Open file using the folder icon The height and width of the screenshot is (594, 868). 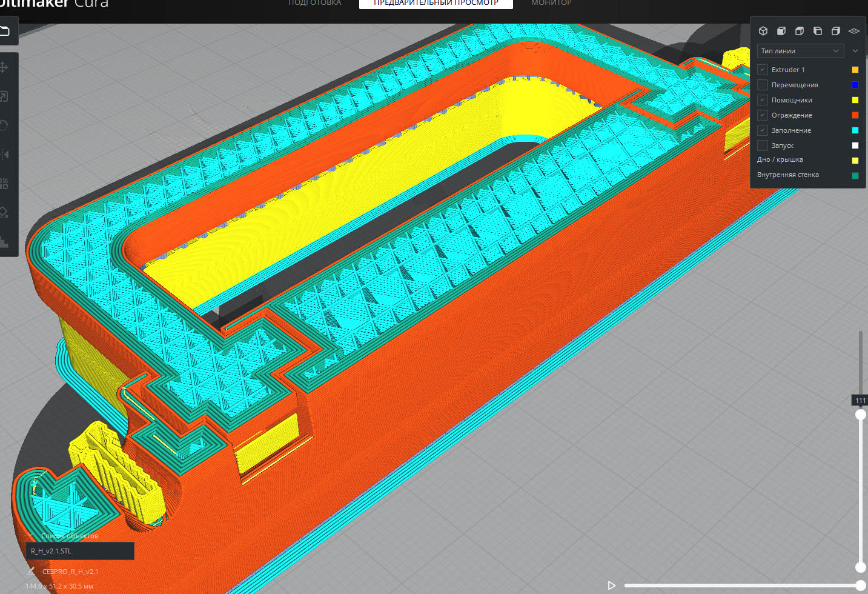[5, 31]
